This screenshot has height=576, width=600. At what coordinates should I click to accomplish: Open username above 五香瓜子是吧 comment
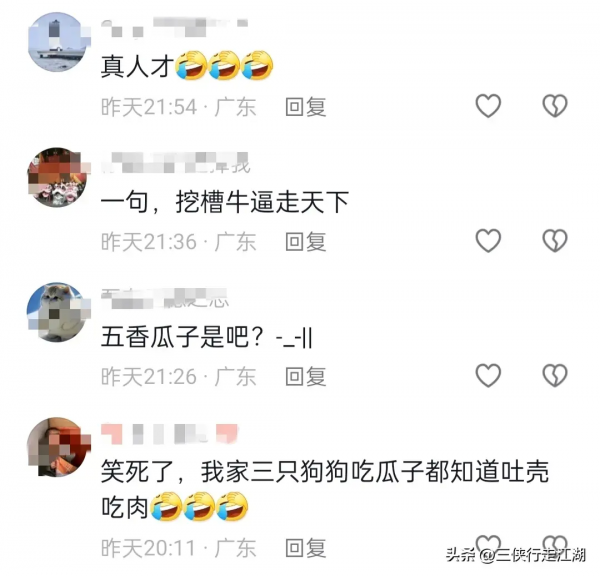(x=165, y=299)
